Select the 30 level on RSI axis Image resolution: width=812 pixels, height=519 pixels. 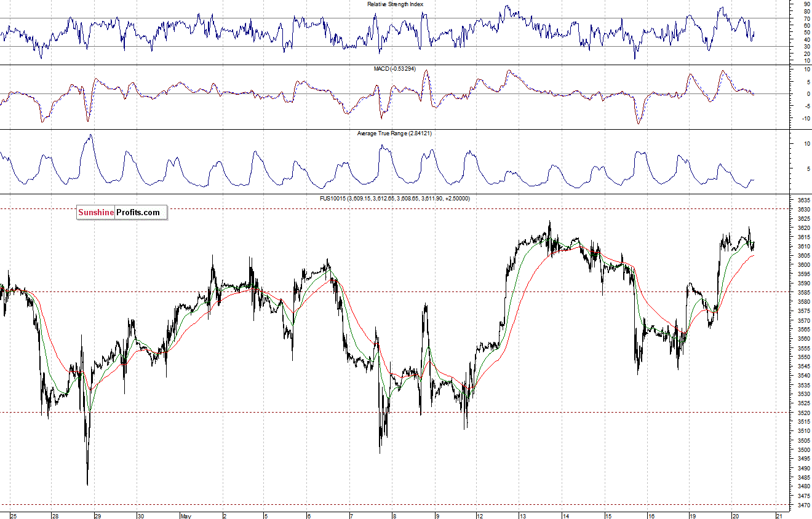(x=806, y=46)
